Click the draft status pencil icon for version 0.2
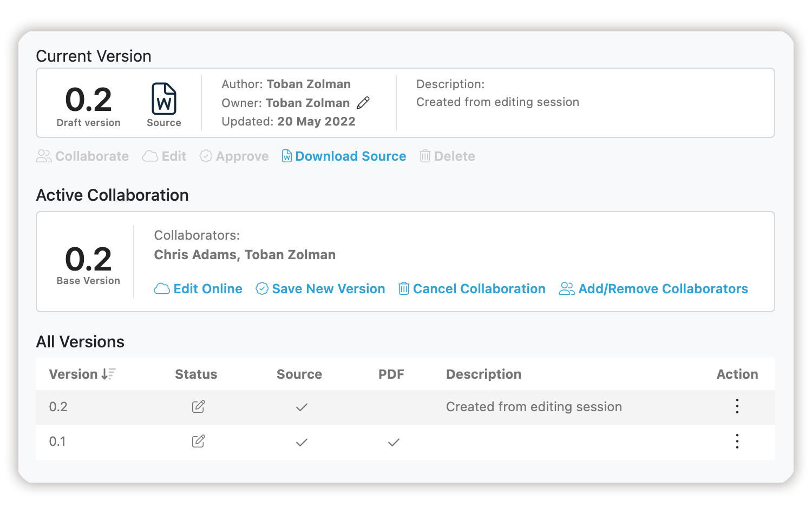Viewport: 812px width, 514px height. (x=198, y=406)
